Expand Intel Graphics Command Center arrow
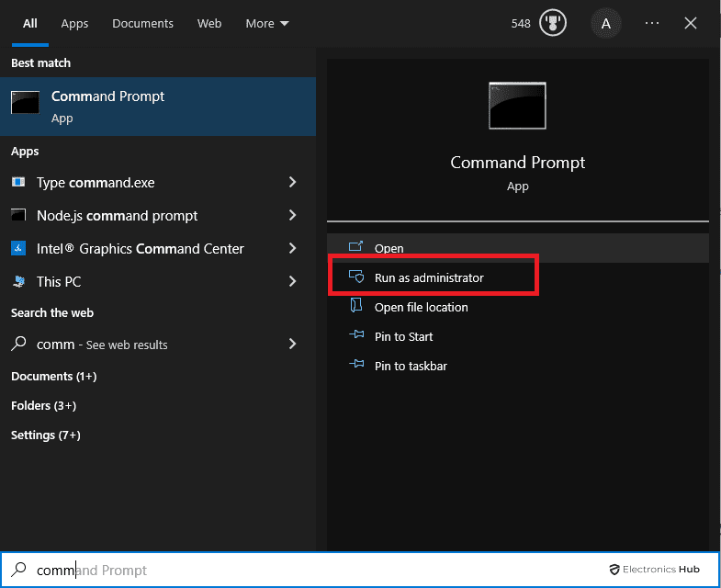The height and width of the screenshot is (588, 721). click(292, 248)
